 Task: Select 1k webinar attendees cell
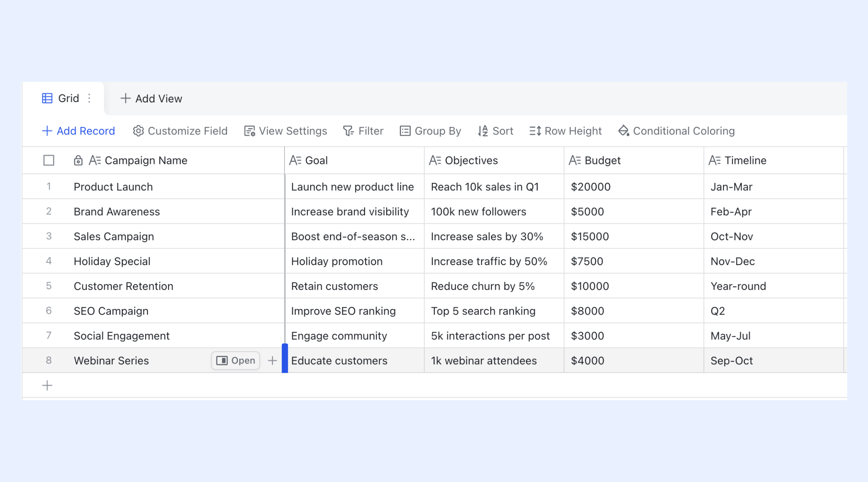pyautogui.click(x=494, y=361)
